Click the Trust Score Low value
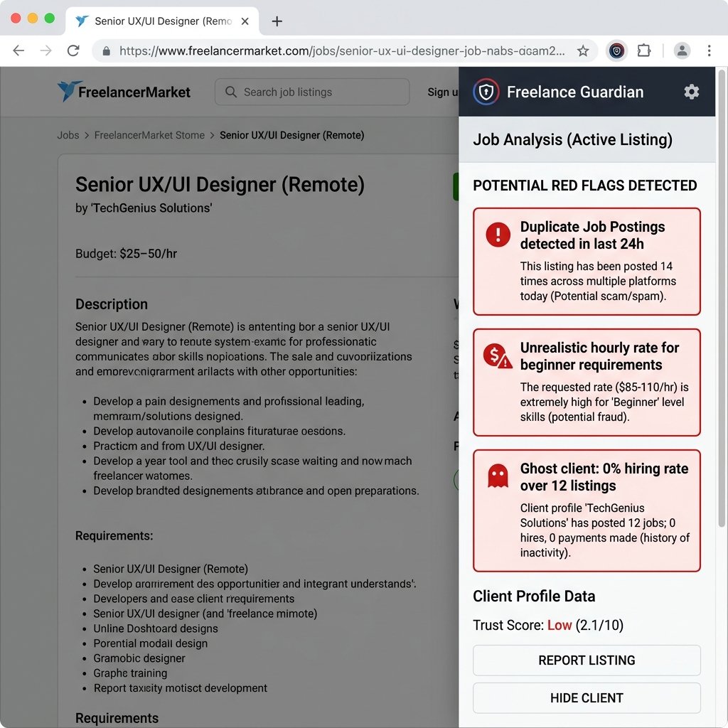The image size is (728, 728). tap(560, 625)
